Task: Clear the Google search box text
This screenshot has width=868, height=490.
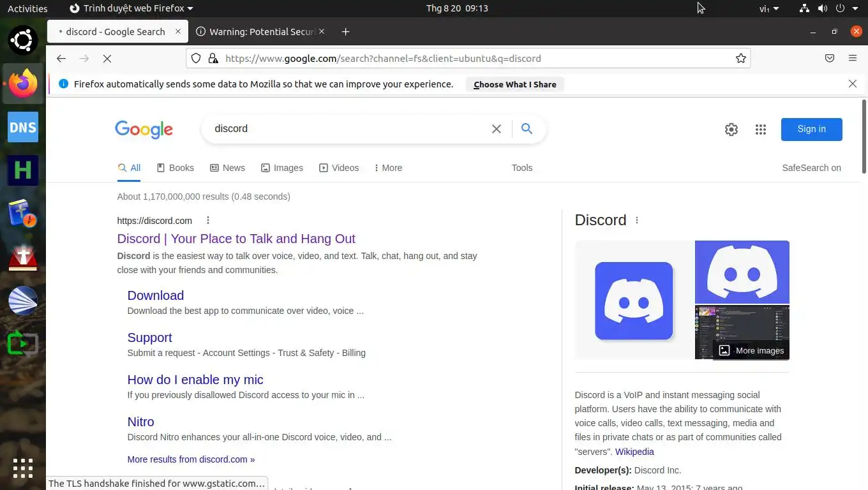Action: pos(496,128)
